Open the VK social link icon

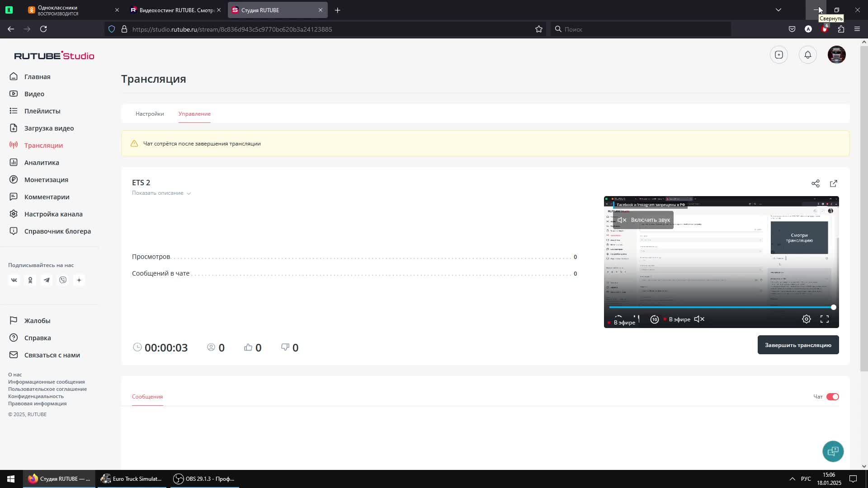(x=14, y=280)
